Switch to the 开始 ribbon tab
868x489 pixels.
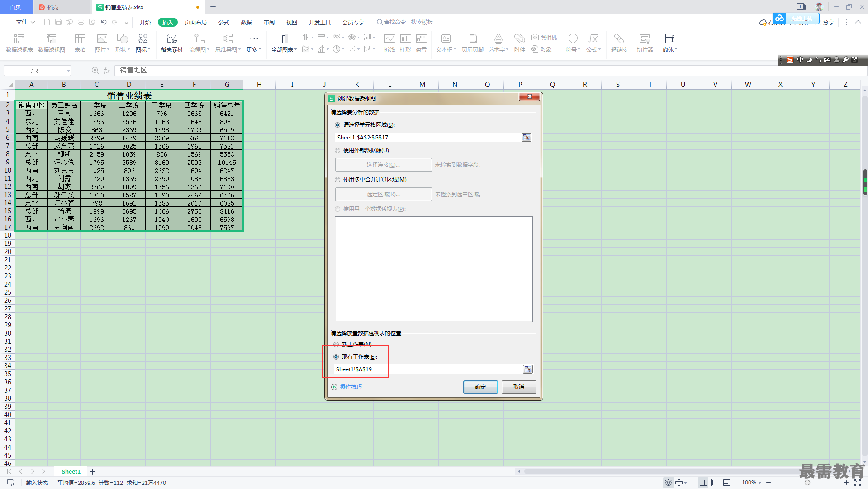tap(145, 22)
